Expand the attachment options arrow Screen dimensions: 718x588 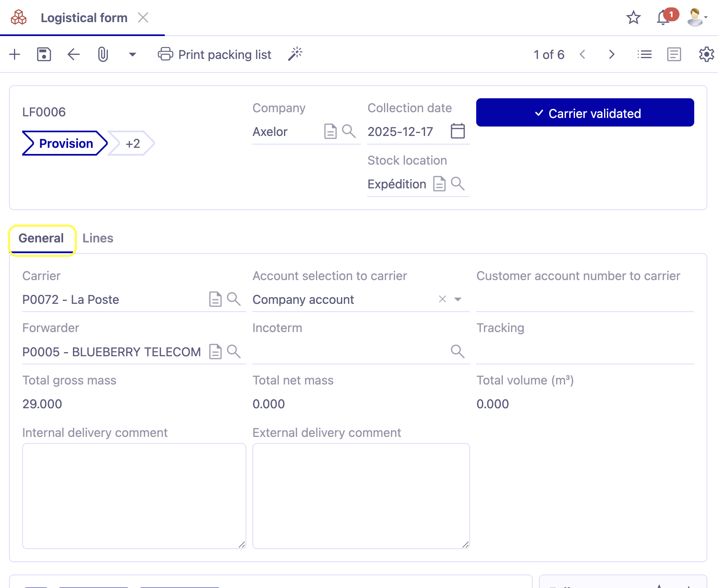coord(132,54)
